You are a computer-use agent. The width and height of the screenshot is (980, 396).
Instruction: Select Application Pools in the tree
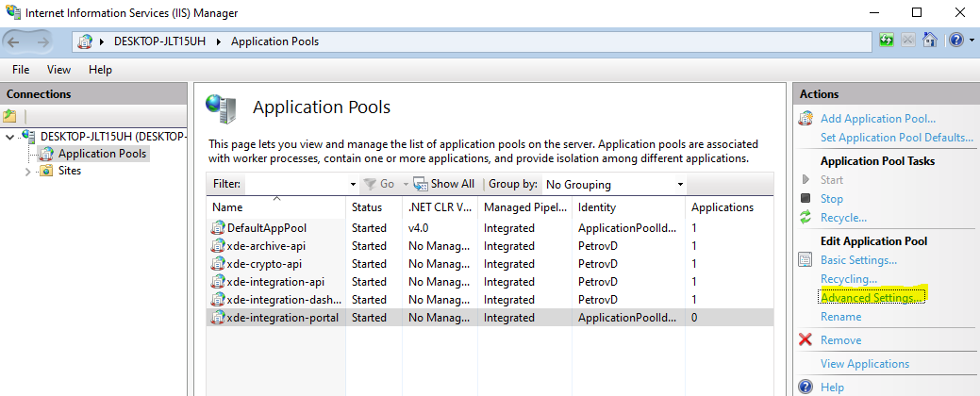(102, 154)
